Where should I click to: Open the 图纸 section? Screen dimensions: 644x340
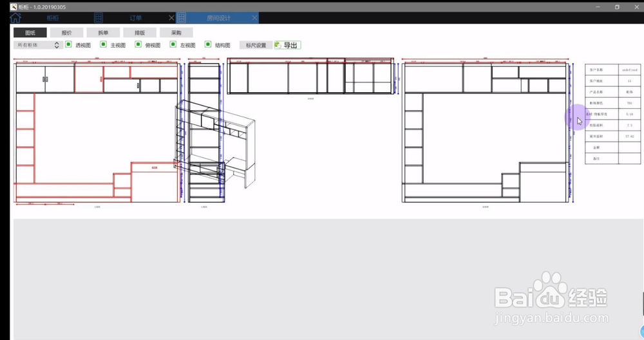pos(30,33)
